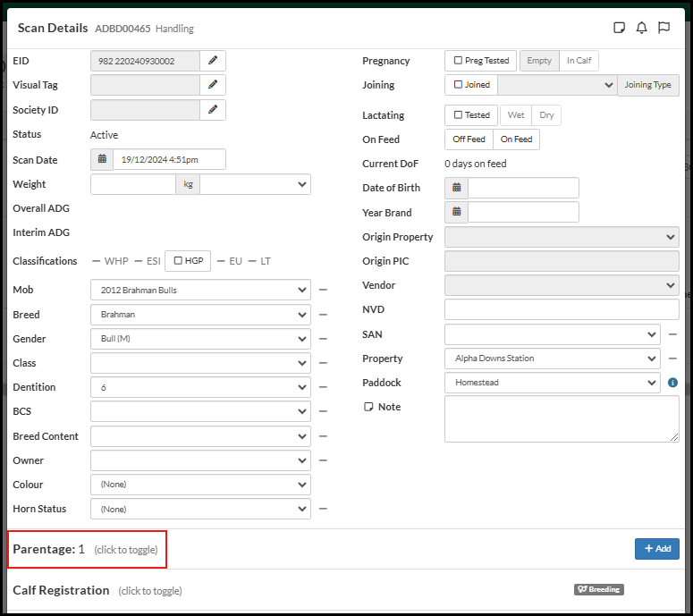Toggle the WHP classification
The height and width of the screenshot is (616, 693).
coord(111,261)
